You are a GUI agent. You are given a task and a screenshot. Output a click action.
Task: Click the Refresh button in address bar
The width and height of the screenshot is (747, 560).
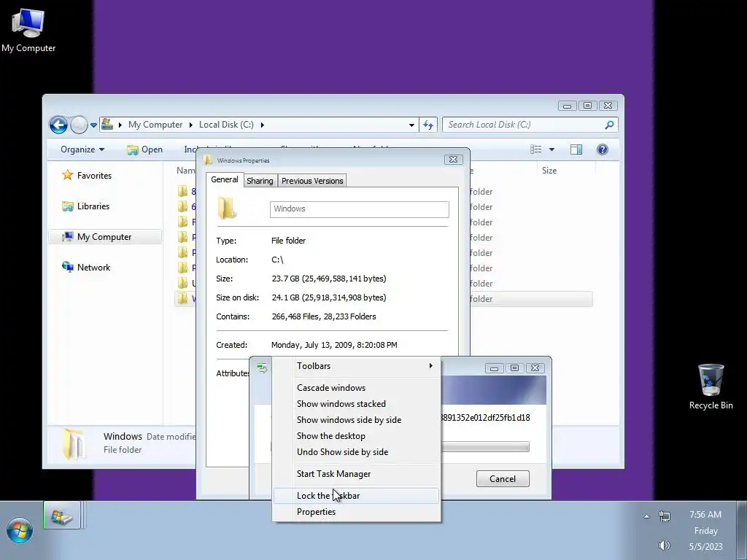[x=427, y=125]
